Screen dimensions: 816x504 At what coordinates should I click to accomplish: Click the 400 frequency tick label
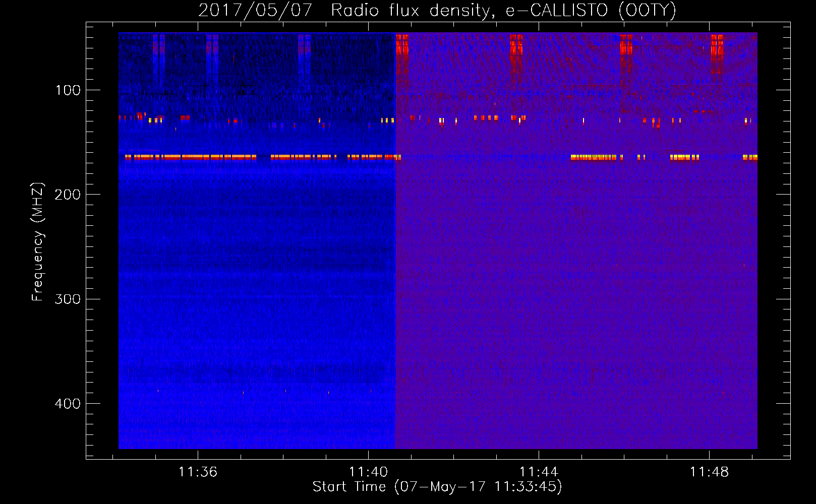pos(68,404)
